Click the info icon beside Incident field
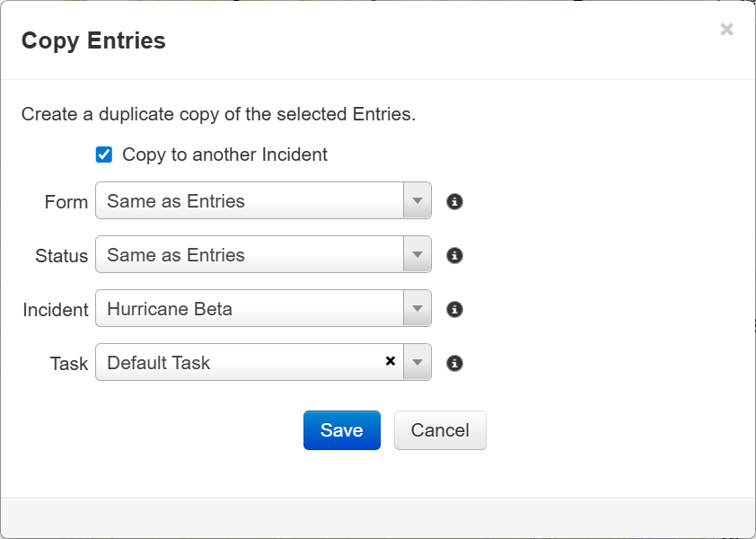This screenshot has width=756, height=539. pyautogui.click(x=455, y=309)
